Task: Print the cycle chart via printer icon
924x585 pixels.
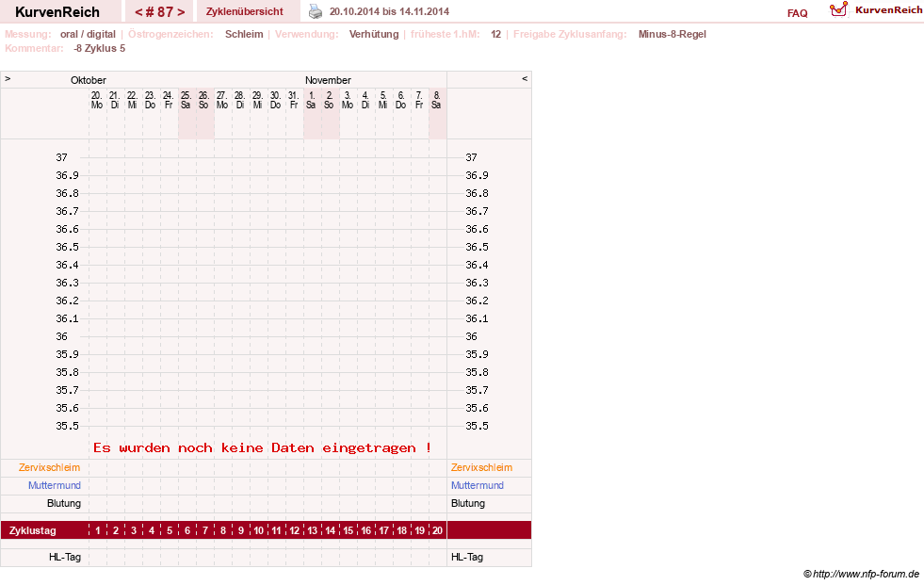Action: pos(316,11)
